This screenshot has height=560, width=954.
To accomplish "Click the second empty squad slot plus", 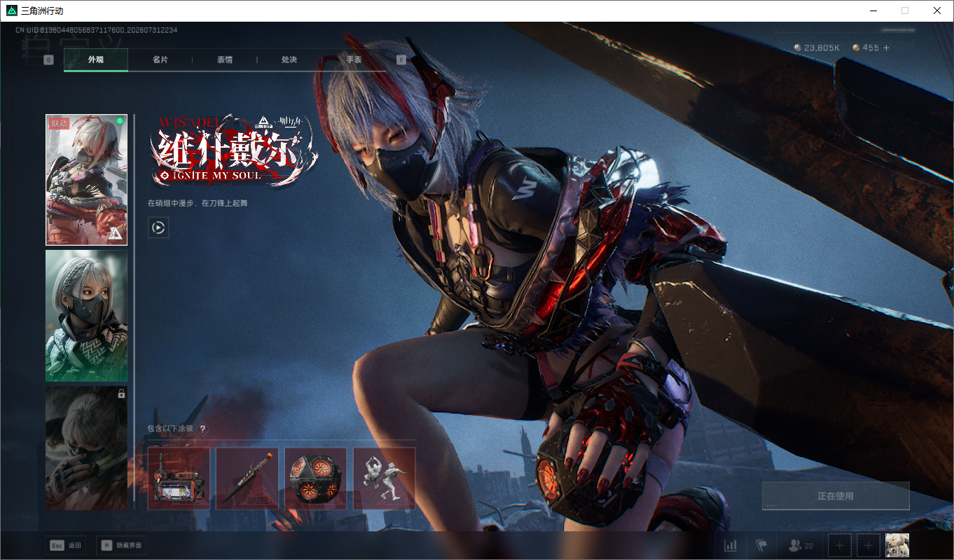I will point(869,545).
